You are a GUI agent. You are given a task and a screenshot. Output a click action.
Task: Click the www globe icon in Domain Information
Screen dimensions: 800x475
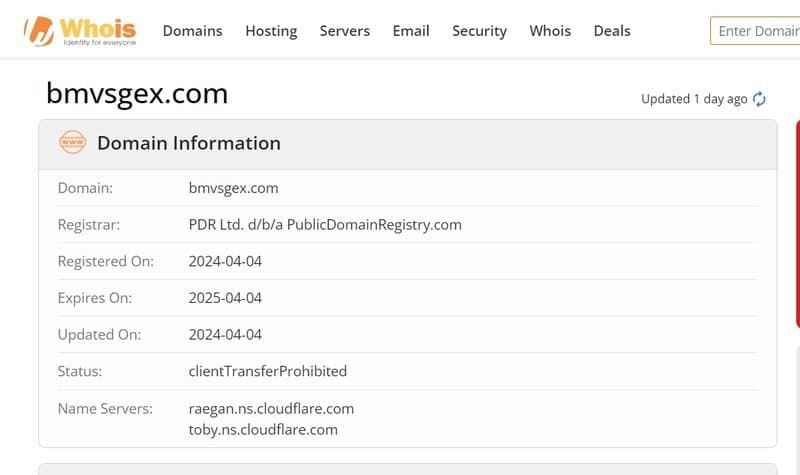pos(72,142)
